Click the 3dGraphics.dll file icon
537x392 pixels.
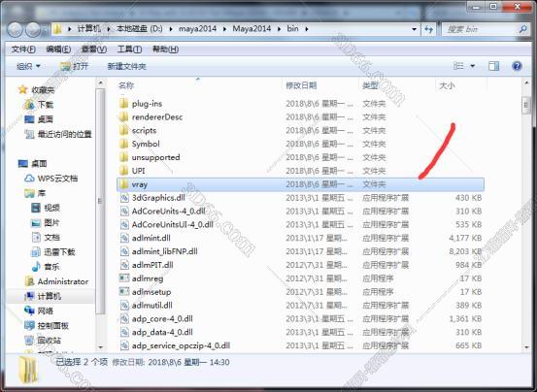tap(124, 198)
